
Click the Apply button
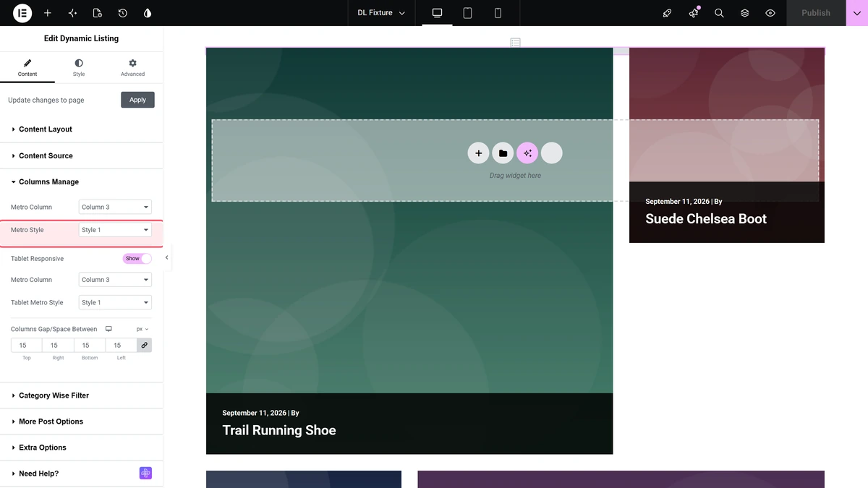(137, 100)
